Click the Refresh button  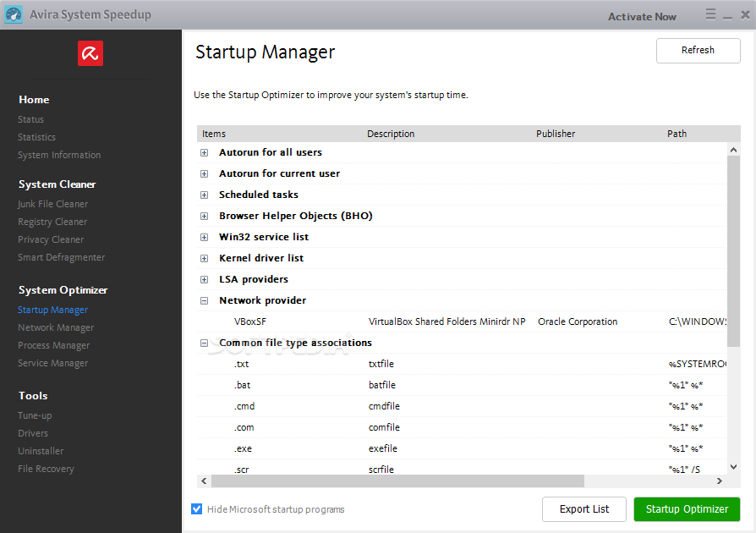(698, 50)
